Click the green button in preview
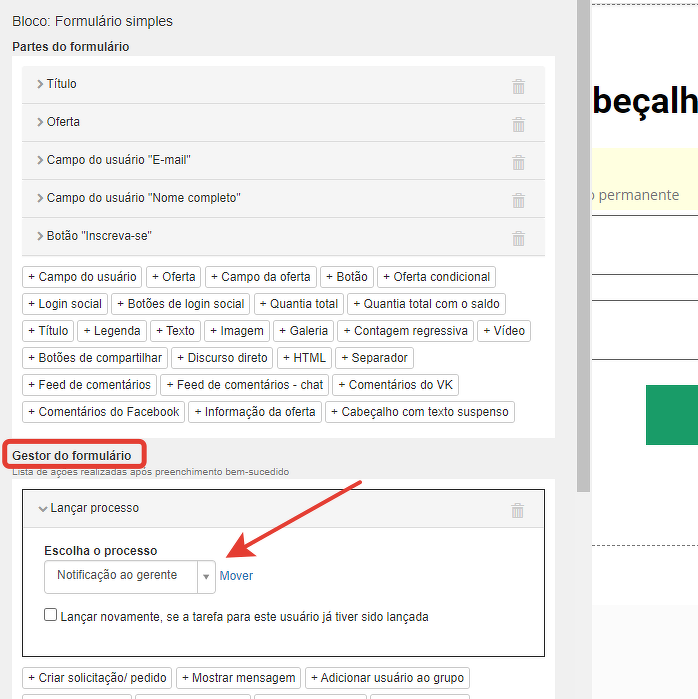Screen dimensions: 698x699 [671, 414]
